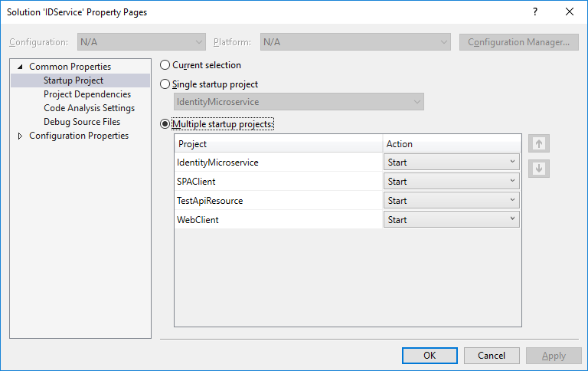The image size is (588, 371).
Task: Select Project Dependencies in the tree
Action: pyautogui.click(x=87, y=94)
